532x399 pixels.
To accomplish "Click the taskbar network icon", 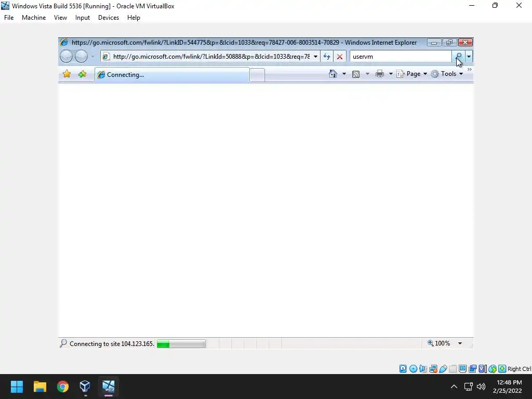I will (469, 387).
